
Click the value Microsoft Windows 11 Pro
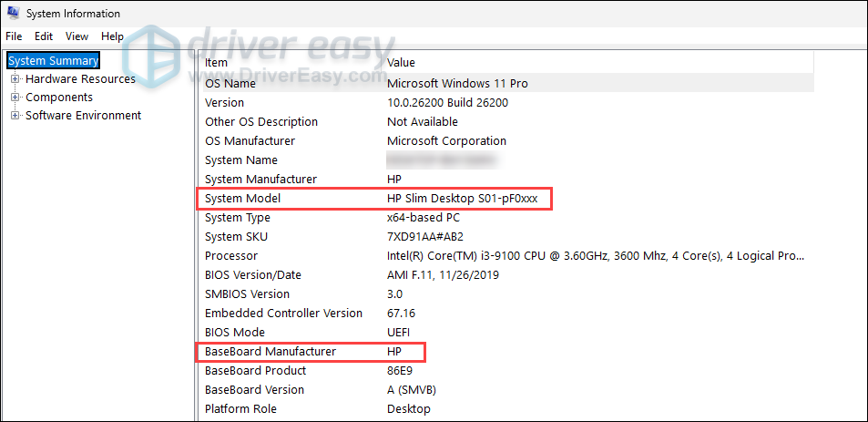457,84
